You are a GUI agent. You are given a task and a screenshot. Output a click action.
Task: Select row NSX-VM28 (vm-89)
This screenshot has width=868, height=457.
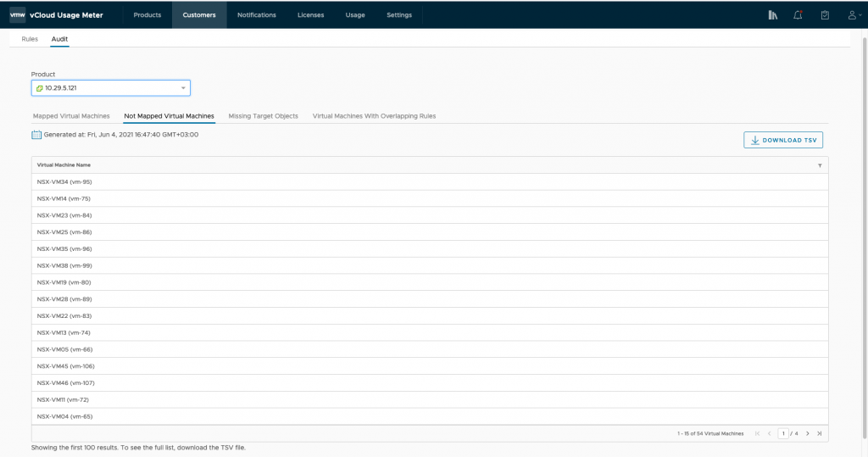(x=430, y=299)
